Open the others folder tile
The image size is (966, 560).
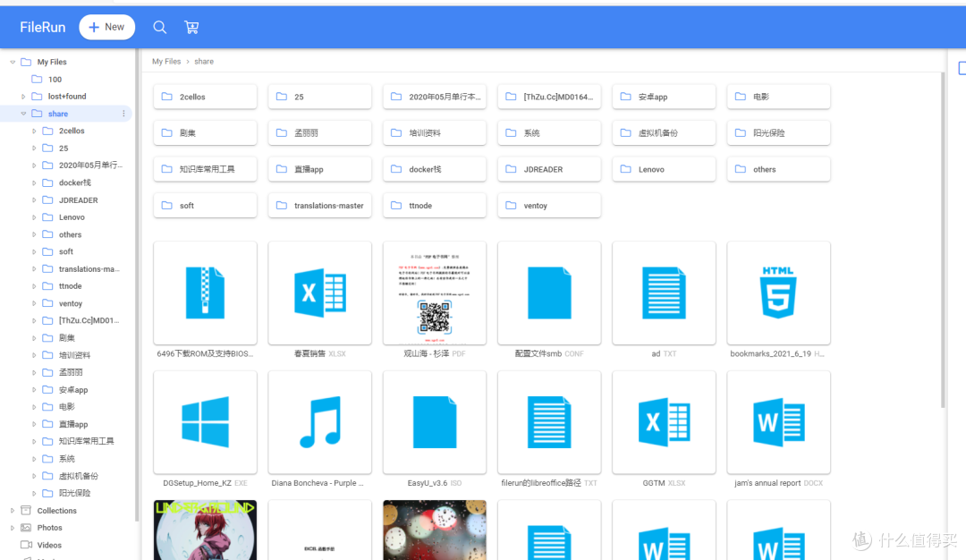(779, 169)
